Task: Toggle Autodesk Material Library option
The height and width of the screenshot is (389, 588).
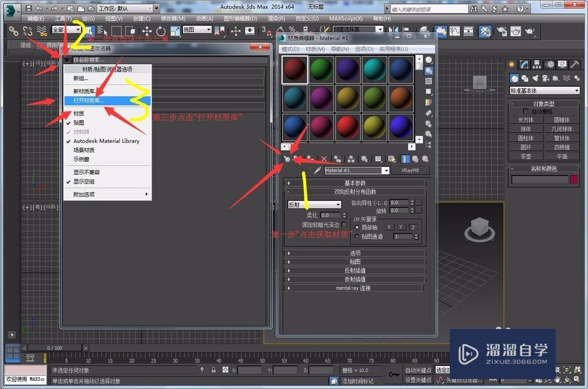Action: coord(107,141)
